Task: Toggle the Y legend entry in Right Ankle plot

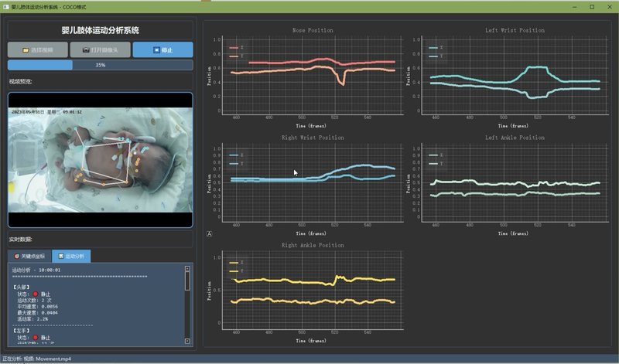Action: tap(238, 271)
